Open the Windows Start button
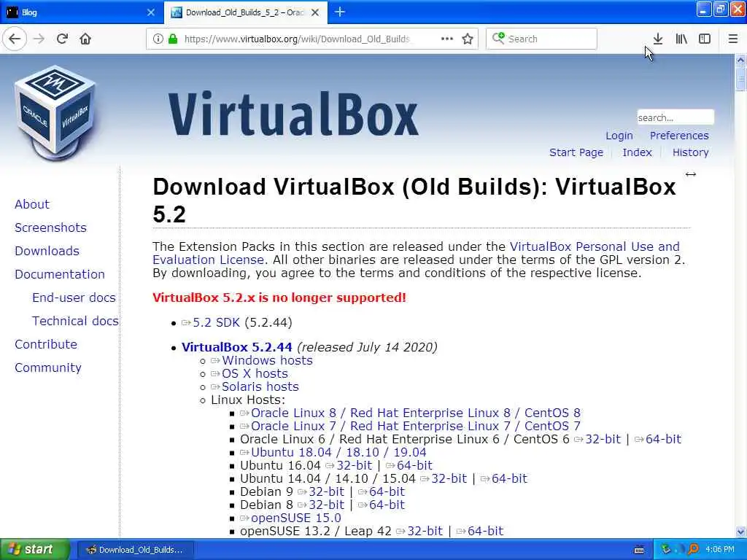This screenshot has height=560, width=747. click(35, 549)
